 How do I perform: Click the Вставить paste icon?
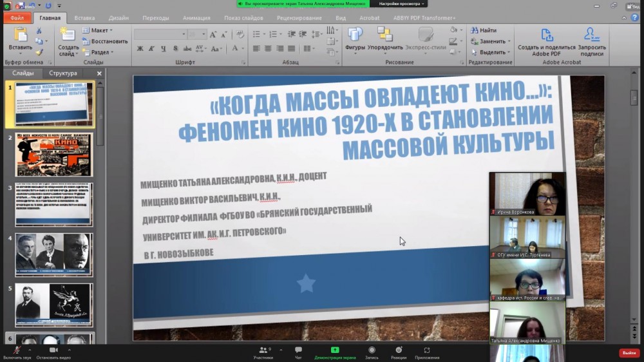point(20,35)
